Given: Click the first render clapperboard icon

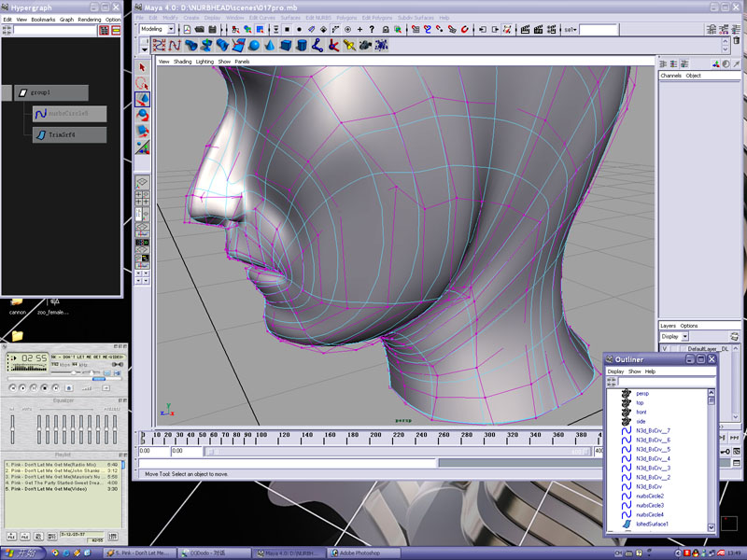Looking at the screenshot, I should click(525, 30).
